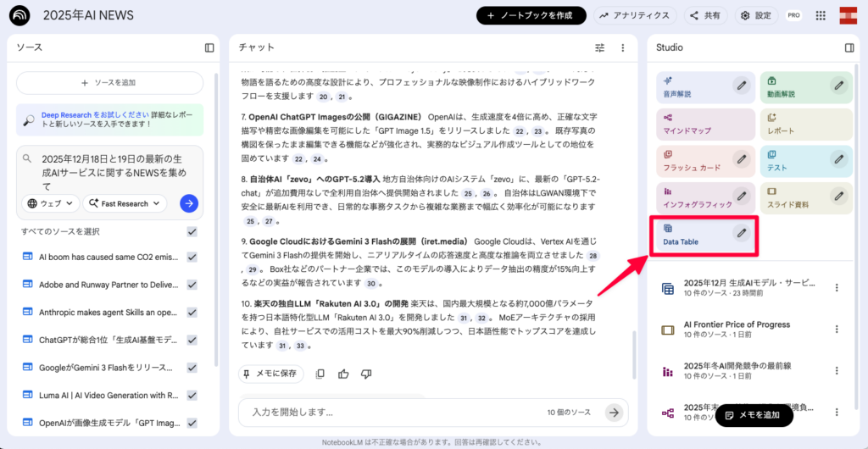Open more options for 2025年冬AI開発競争の最前線
This screenshot has height=449, width=868.
pyautogui.click(x=837, y=370)
